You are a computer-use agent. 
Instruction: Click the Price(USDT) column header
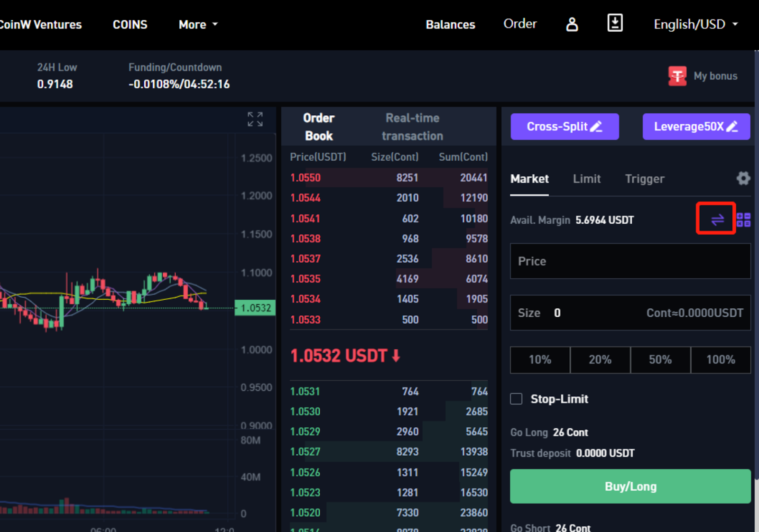click(x=318, y=157)
